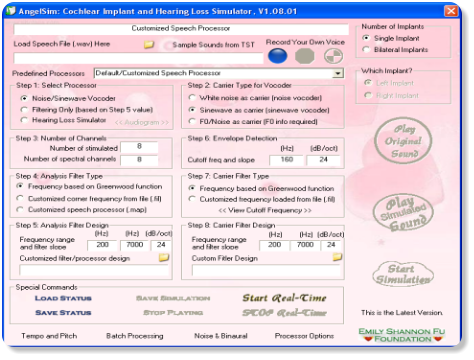Screen dimensions: 474x360
Task: Open the Emily Shannon Fu Foundation link
Action: point(402,335)
